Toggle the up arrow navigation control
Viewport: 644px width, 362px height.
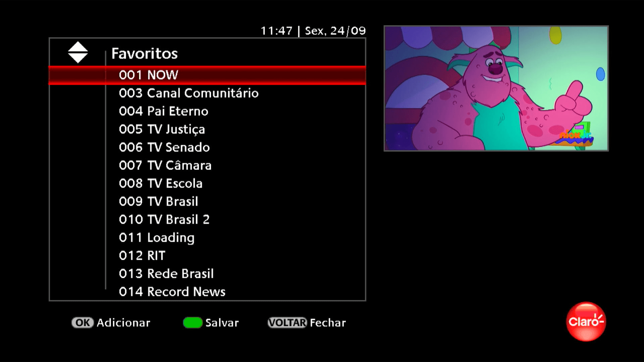(78, 48)
